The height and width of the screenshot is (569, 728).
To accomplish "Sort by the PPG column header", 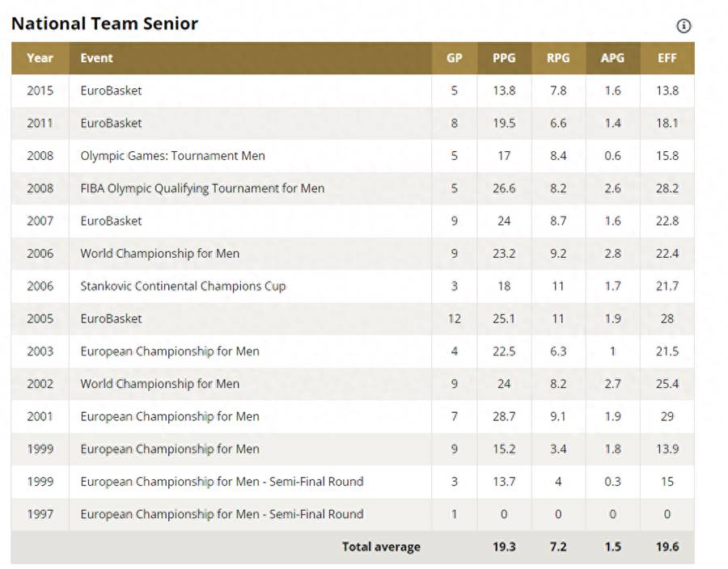I will tap(504, 58).
